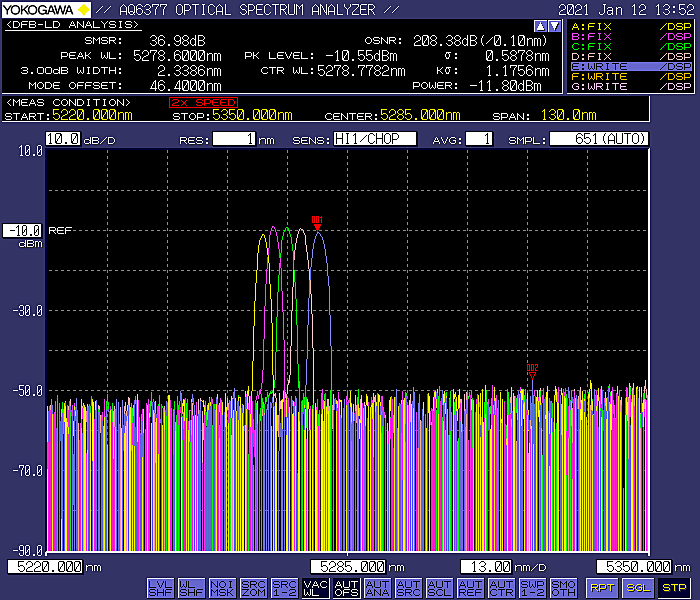700x600 pixels.
Task: Open the SENS HI1/CHOP sensitivity field
Action: tap(374, 139)
